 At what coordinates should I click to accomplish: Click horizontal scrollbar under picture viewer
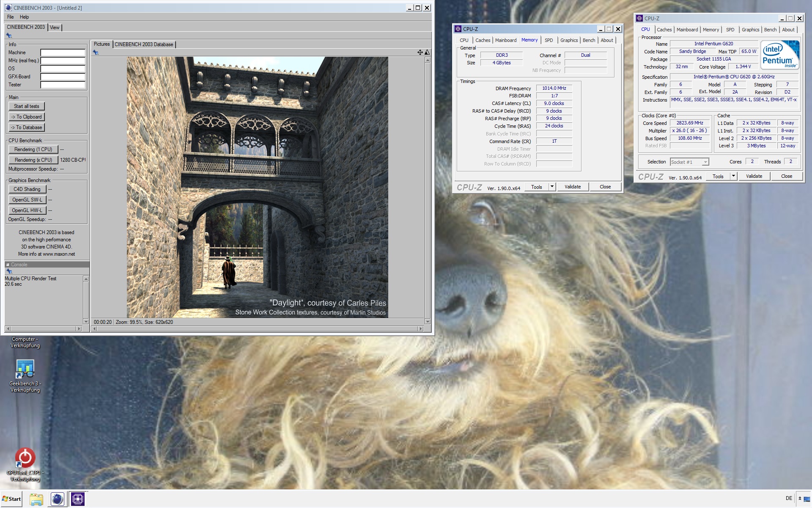point(258,329)
